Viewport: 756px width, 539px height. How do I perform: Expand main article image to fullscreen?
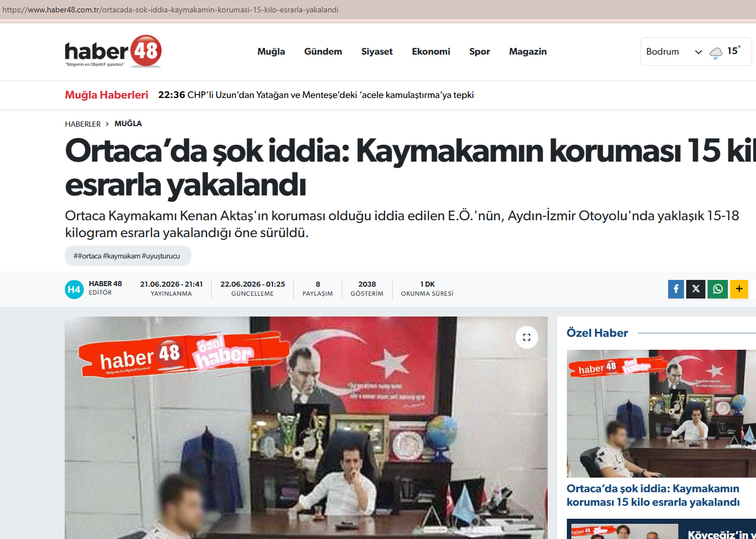[527, 337]
